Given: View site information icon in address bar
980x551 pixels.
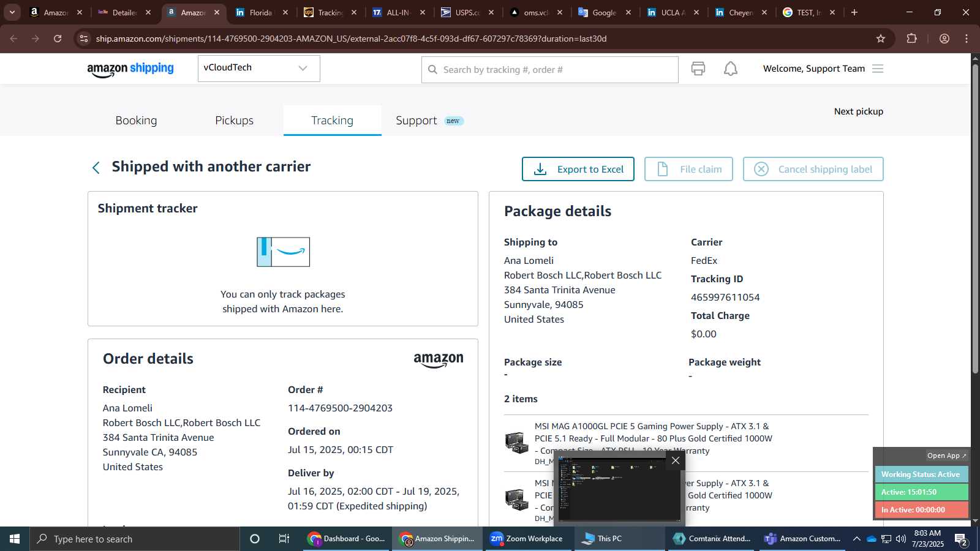Looking at the screenshot, I should [x=84, y=39].
